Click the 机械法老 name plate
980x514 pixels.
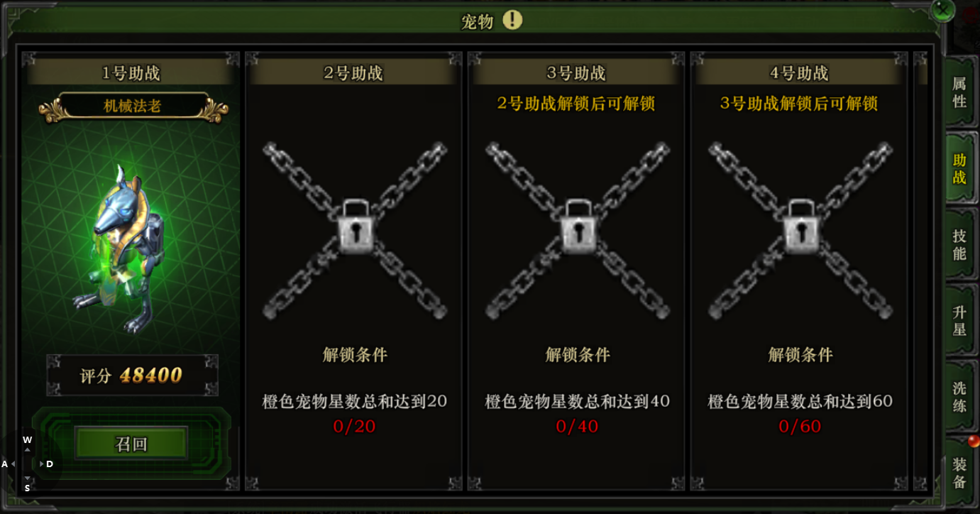tap(133, 106)
